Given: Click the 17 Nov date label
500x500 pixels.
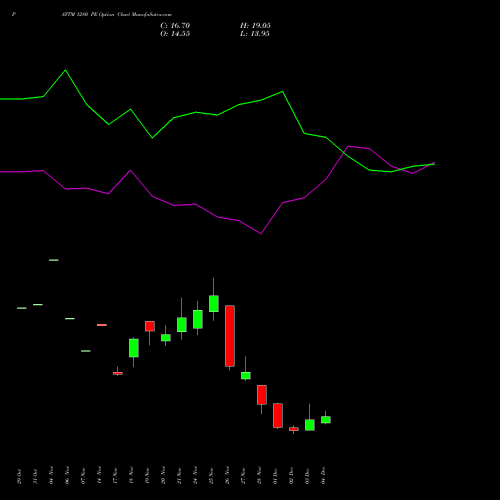Looking at the screenshot, I should coord(115,476).
